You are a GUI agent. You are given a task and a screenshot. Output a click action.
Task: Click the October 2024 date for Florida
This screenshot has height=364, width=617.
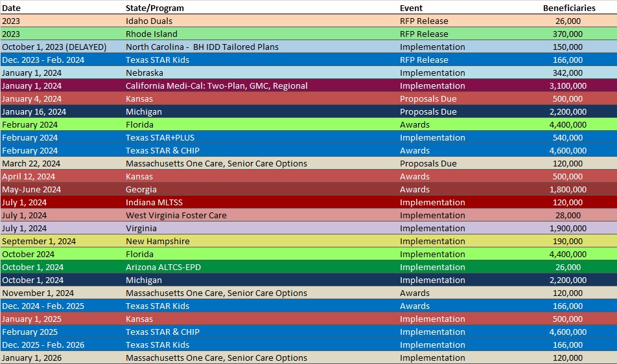coord(29,255)
